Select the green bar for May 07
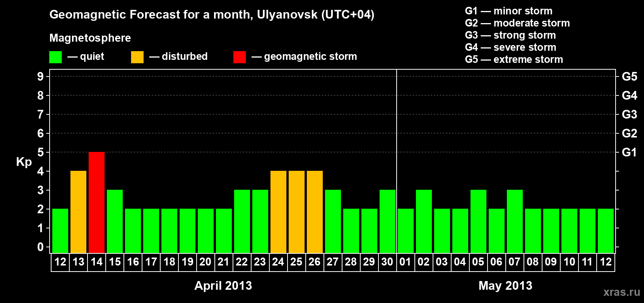This screenshot has height=303, width=644. pyautogui.click(x=515, y=221)
